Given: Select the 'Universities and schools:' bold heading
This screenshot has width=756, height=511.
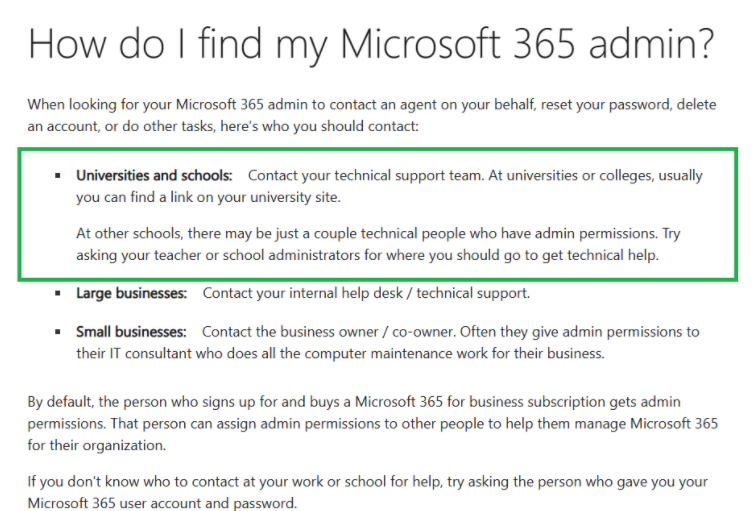Looking at the screenshot, I should [x=154, y=175].
